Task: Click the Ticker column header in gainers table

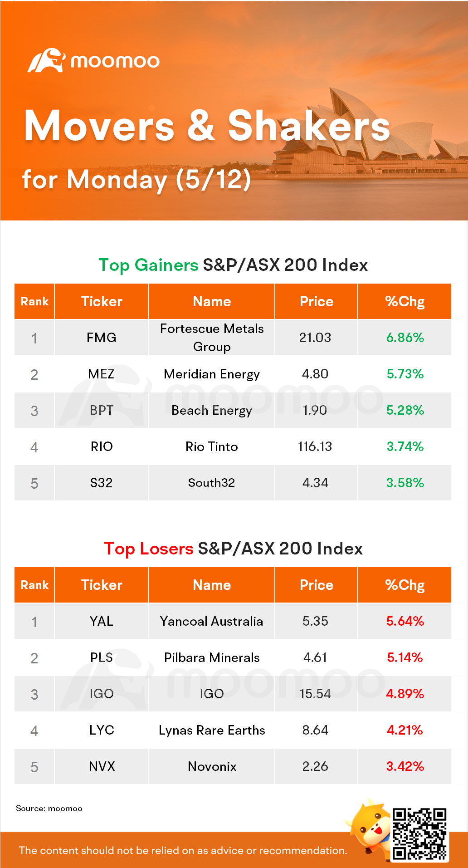Action: [x=102, y=302]
